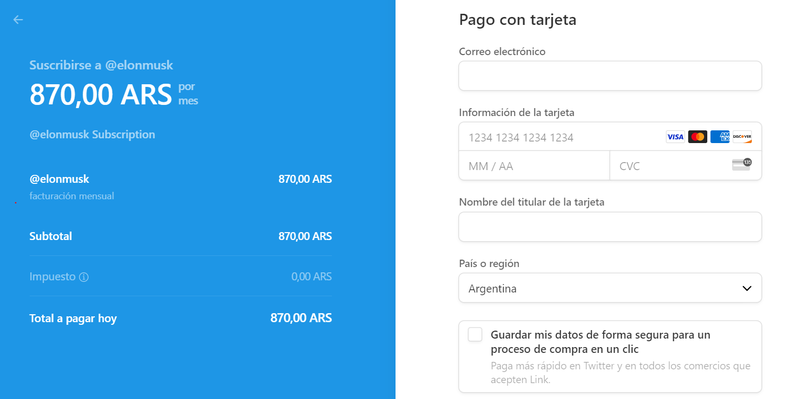Click the Discover card logo
The height and width of the screenshot is (399, 790).
click(742, 137)
